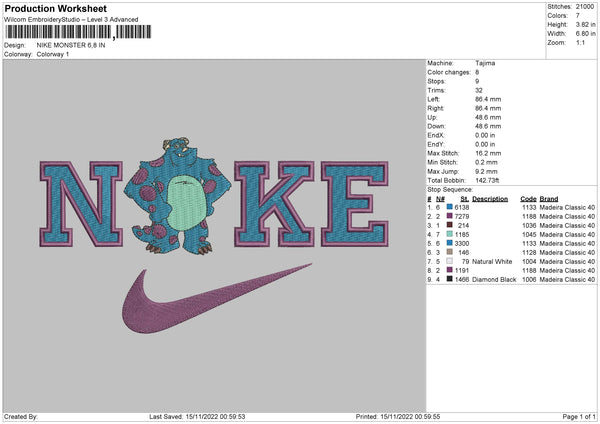The image size is (600, 424).
Task: Click stitch count '7279' in row 2
Action: pos(462,216)
